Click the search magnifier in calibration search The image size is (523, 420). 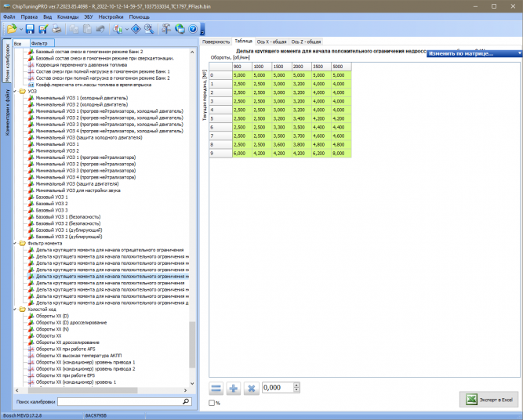pos(186,402)
